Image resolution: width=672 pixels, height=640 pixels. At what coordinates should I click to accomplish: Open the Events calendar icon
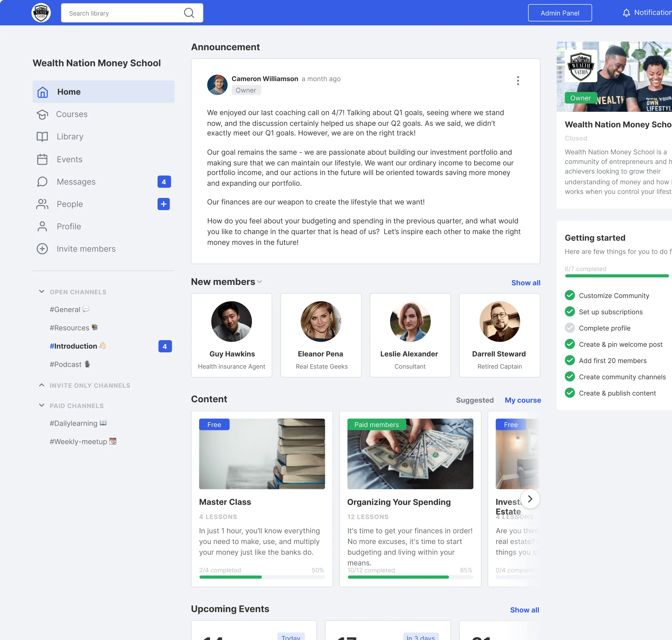pyautogui.click(x=42, y=159)
